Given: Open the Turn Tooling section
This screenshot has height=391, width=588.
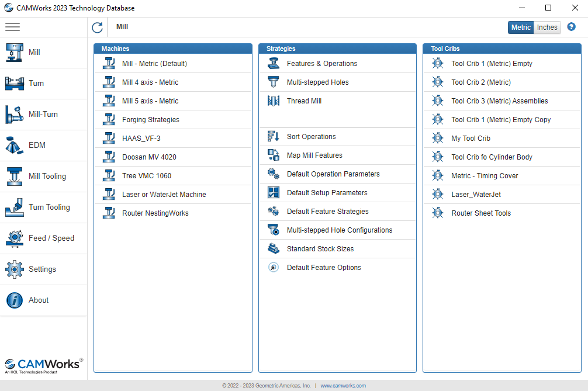Looking at the screenshot, I should (x=43, y=207).
